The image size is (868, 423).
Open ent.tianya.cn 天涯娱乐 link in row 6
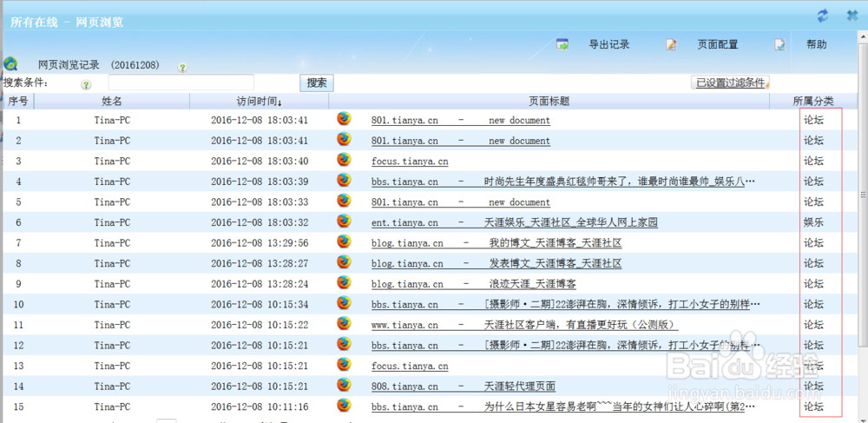[x=514, y=222]
